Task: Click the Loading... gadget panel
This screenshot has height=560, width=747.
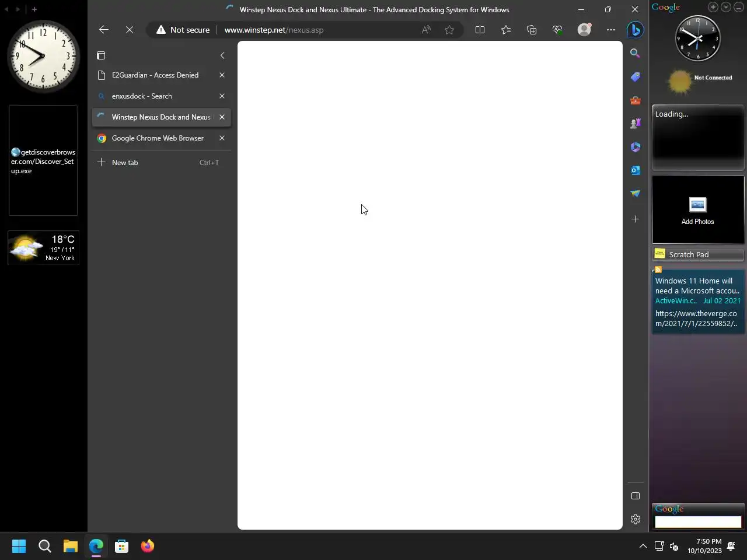Action: tap(698, 138)
